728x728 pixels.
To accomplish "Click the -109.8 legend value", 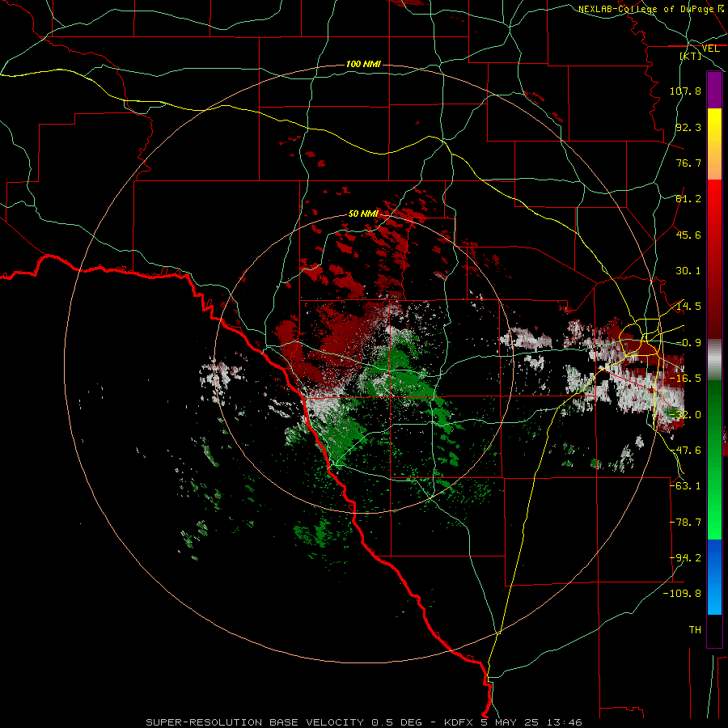I will click(683, 594).
